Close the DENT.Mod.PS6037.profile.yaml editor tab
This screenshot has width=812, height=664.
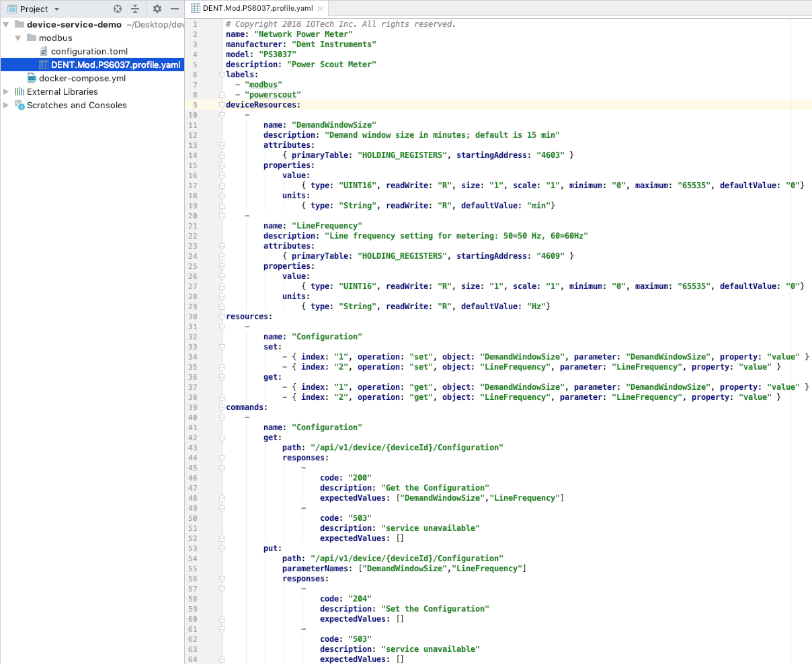click(x=321, y=9)
